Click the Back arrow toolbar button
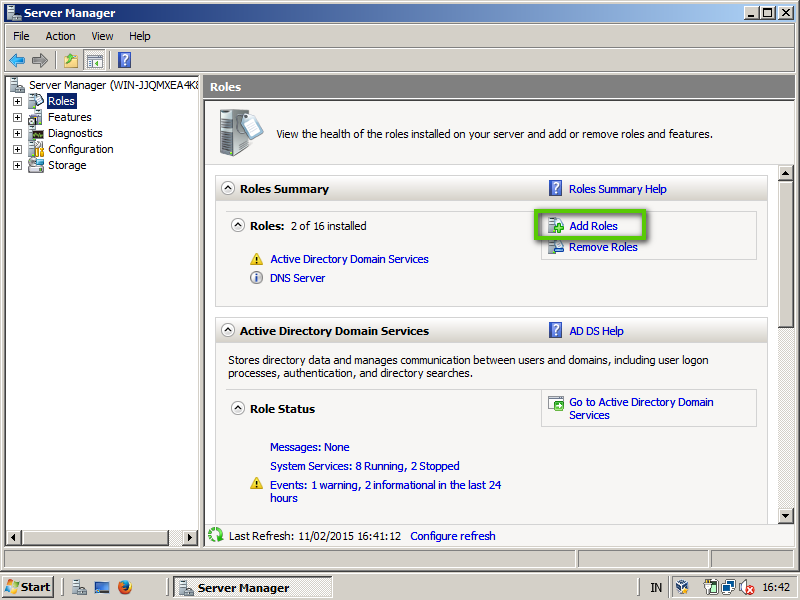800x600 pixels. click(x=17, y=60)
